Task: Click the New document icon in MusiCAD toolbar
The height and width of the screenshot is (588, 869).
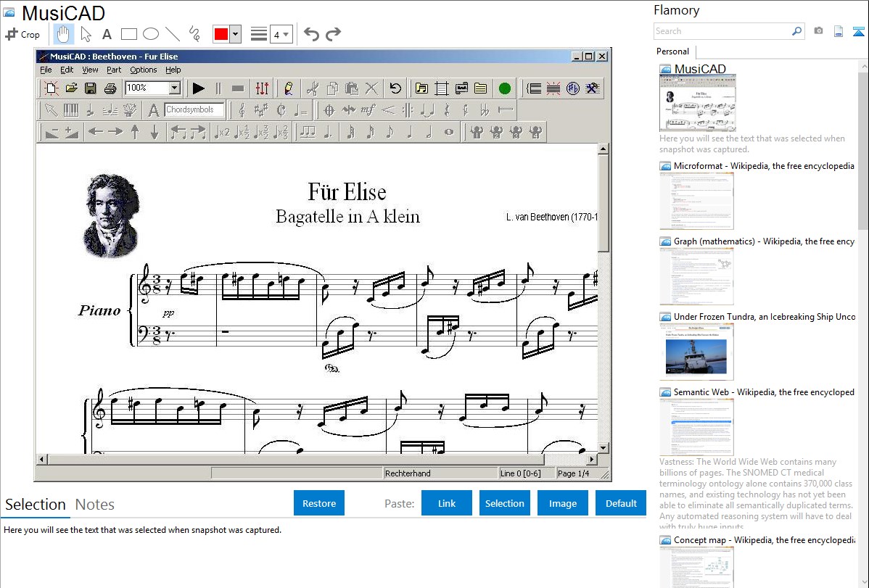Action: [52, 88]
